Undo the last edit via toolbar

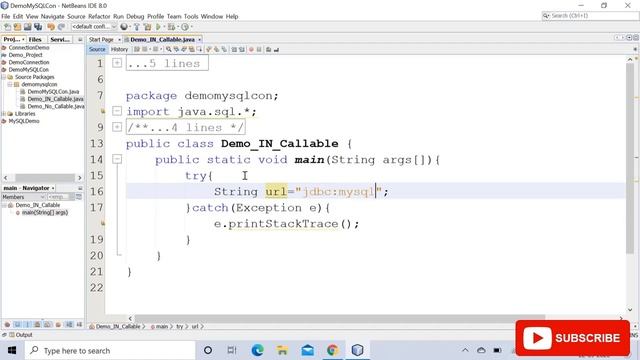click(x=51, y=27)
